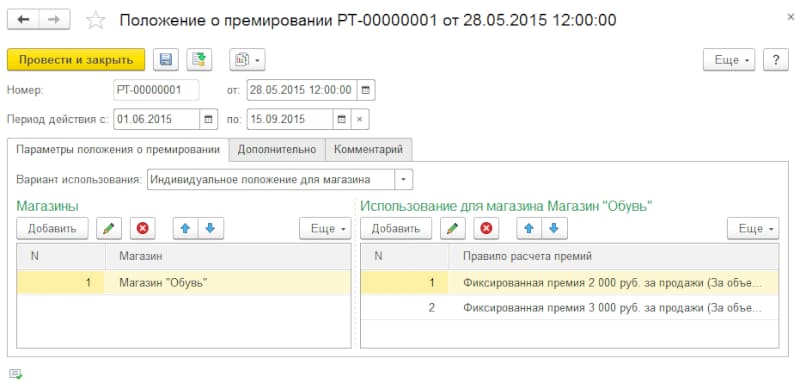This screenshot has width=800, height=383.
Task: Open the reports icon dropdown in toolbar
Action: click(x=247, y=60)
